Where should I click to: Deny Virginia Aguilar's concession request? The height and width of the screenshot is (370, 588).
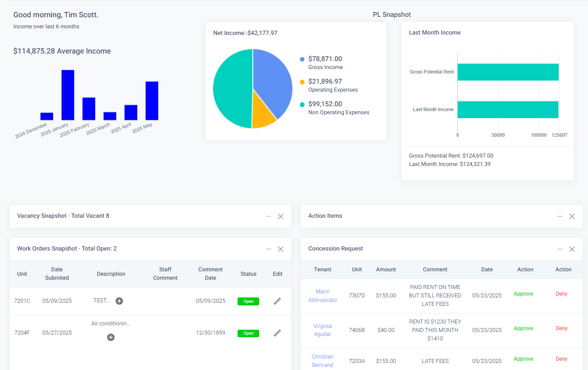pyautogui.click(x=561, y=328)
